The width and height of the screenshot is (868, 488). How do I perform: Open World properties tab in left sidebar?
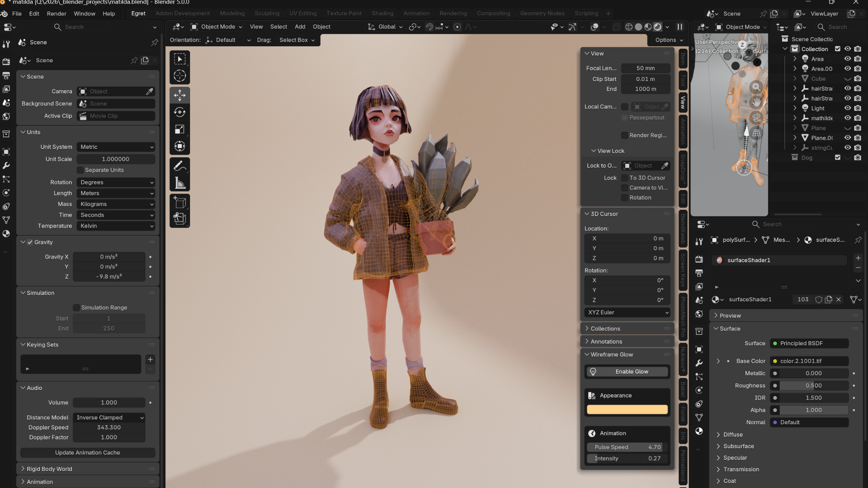coord(6,117)
